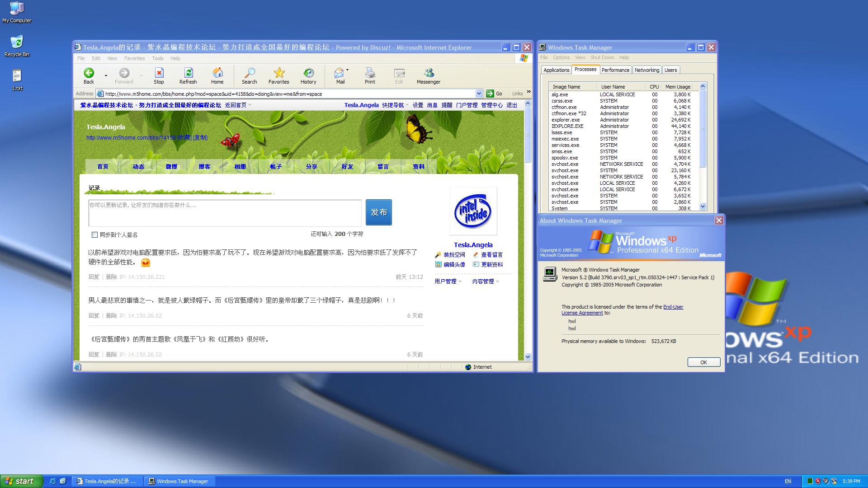Click IE page scrollbar down arrow

528,357
